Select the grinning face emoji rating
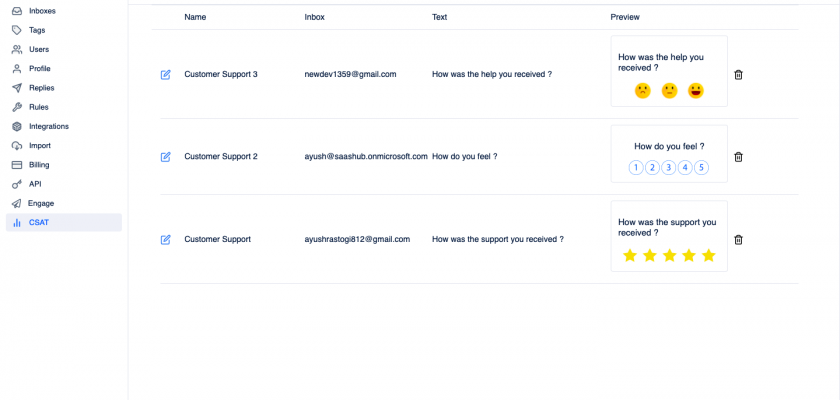Screen dimensions: 840x400 pyautogui.click(x=696, y=91)
